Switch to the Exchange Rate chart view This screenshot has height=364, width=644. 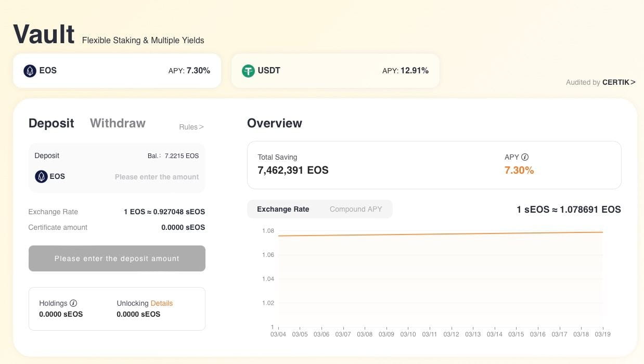283,209
